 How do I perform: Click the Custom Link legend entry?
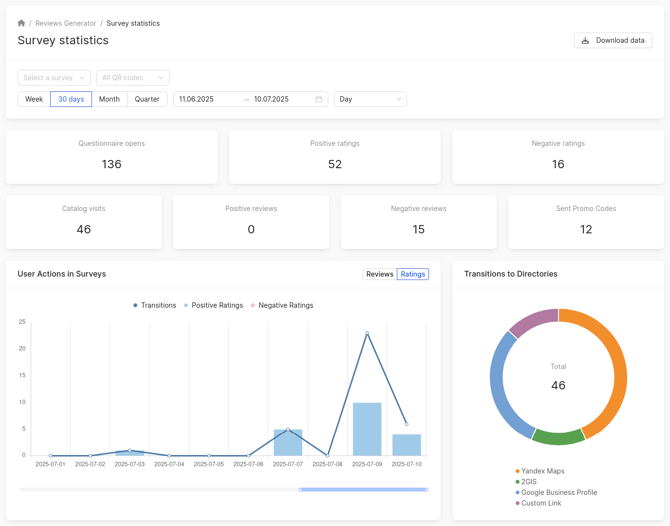pos(540,503)
